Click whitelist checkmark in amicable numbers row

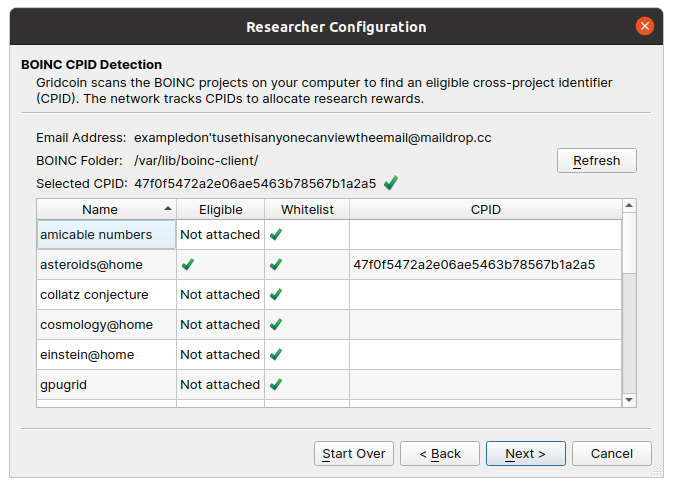click(x=276, y=234)
